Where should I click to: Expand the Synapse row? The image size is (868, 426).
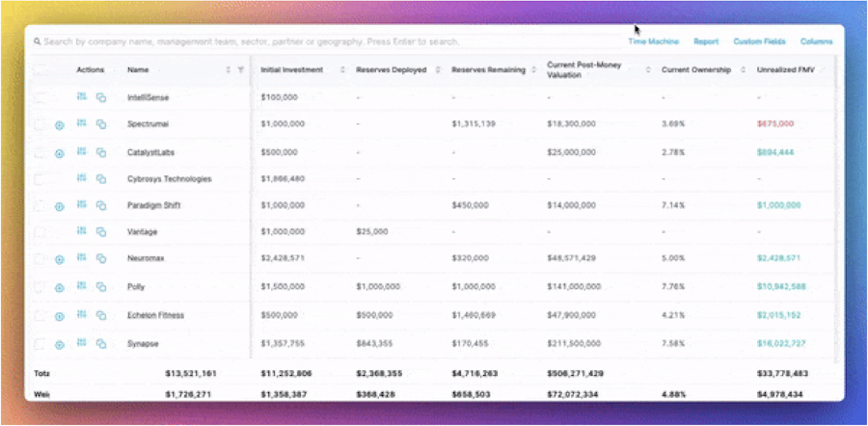pyautogui.click(x=60, y=345)
